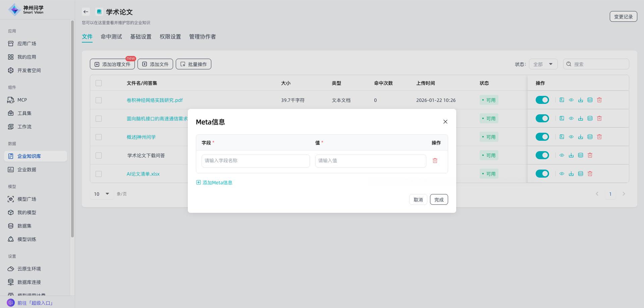Click the 完成 button in the dialog
Screen dimensions: 644x308
coord(439,199)
